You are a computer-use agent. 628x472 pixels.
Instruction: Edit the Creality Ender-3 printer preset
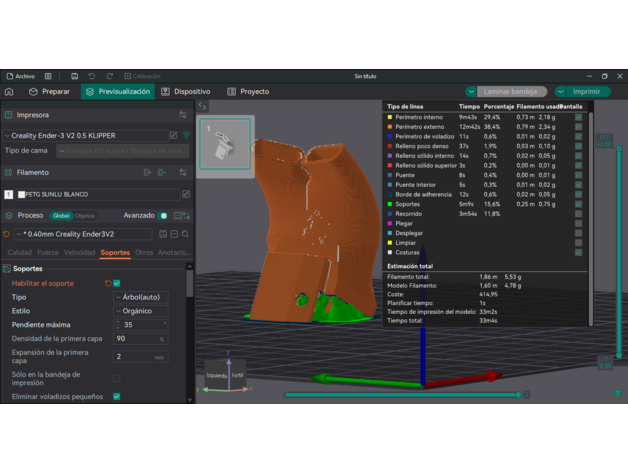173,135
